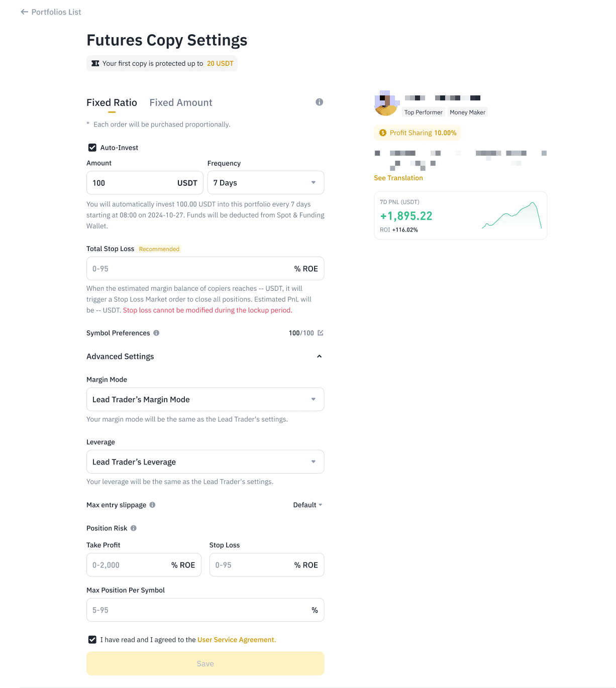Click Max entry slippage info icon
The width and height of the screenshot is (616, 688).
(152, 505)
